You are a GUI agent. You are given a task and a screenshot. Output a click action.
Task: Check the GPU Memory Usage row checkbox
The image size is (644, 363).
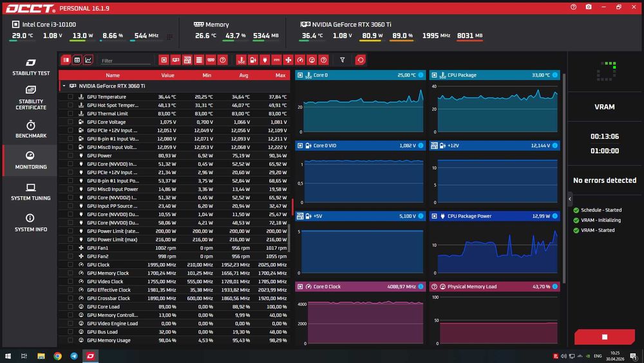pos(70,340)
